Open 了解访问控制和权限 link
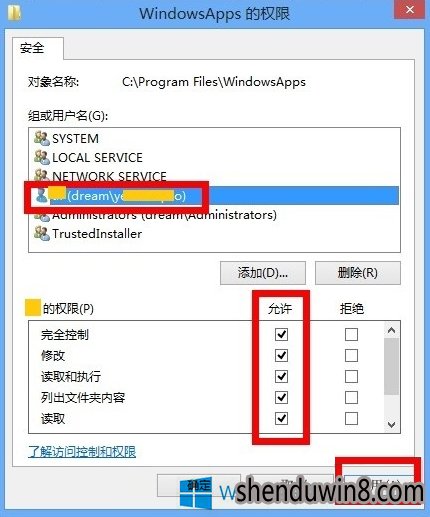 click(82, 452)
